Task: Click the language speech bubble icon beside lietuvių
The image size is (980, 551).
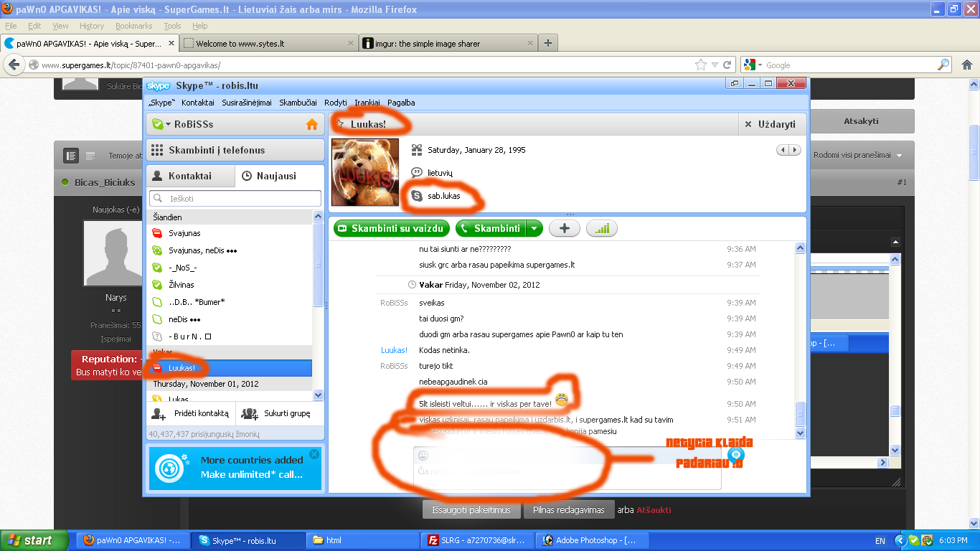Action: pos(417,173)
